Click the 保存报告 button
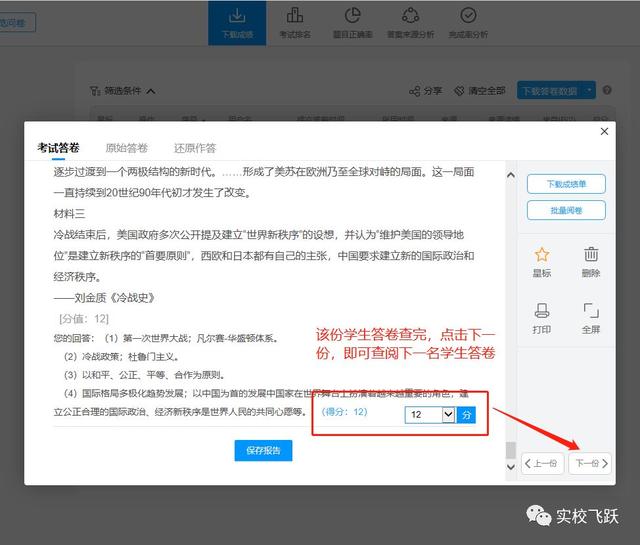640x545 pixels. click(263, 451)
